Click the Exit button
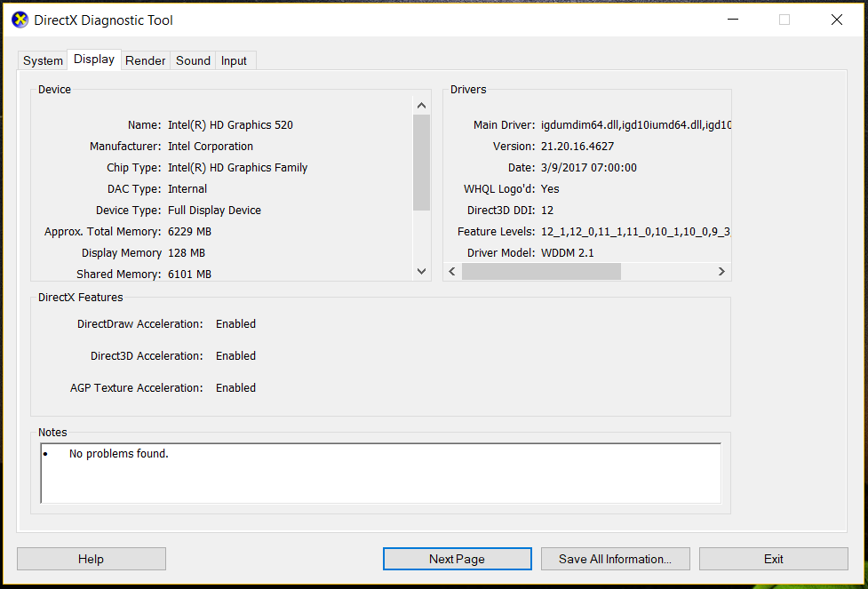Image resolution: width=868 pixels, height=589 pixels. coord(773,559)
